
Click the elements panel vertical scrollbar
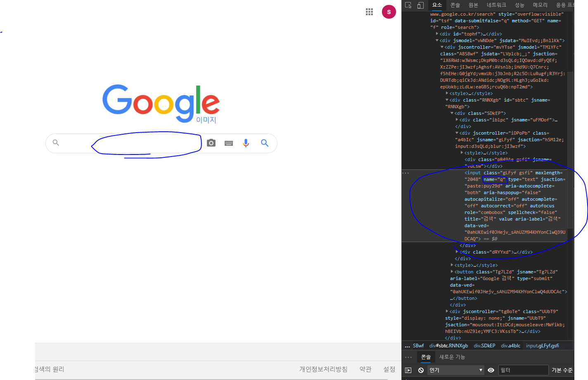tap(570, 150)
